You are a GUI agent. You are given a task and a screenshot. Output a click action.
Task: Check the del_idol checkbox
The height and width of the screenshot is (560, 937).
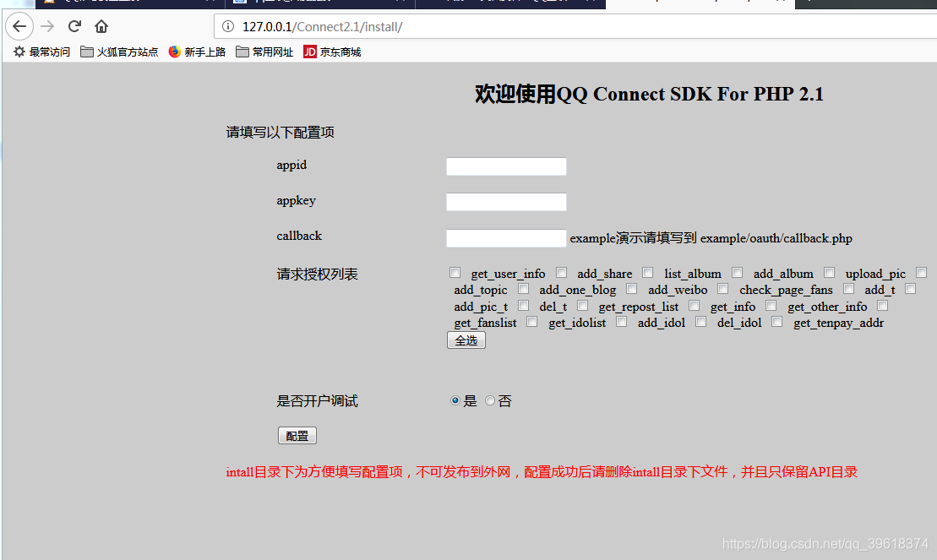point(701,322)
